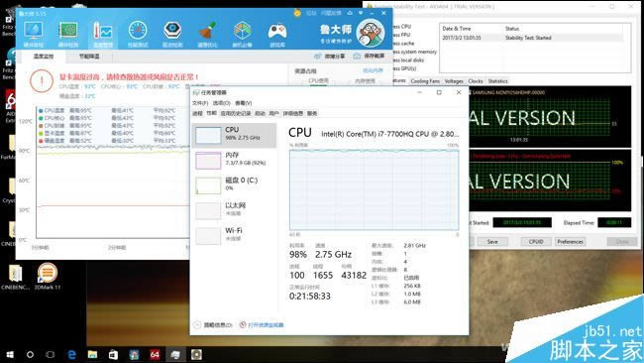Collapse Task Manager with 简略信息 arrow
Viewport: 644px width, 363px height.
(197, 324)
